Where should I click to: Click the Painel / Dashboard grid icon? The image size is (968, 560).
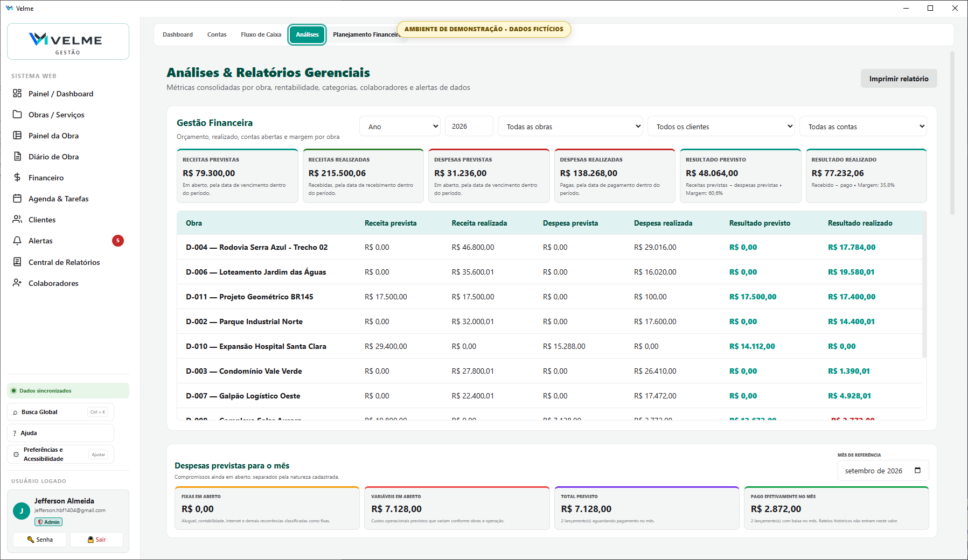click(x=17, y=93)
